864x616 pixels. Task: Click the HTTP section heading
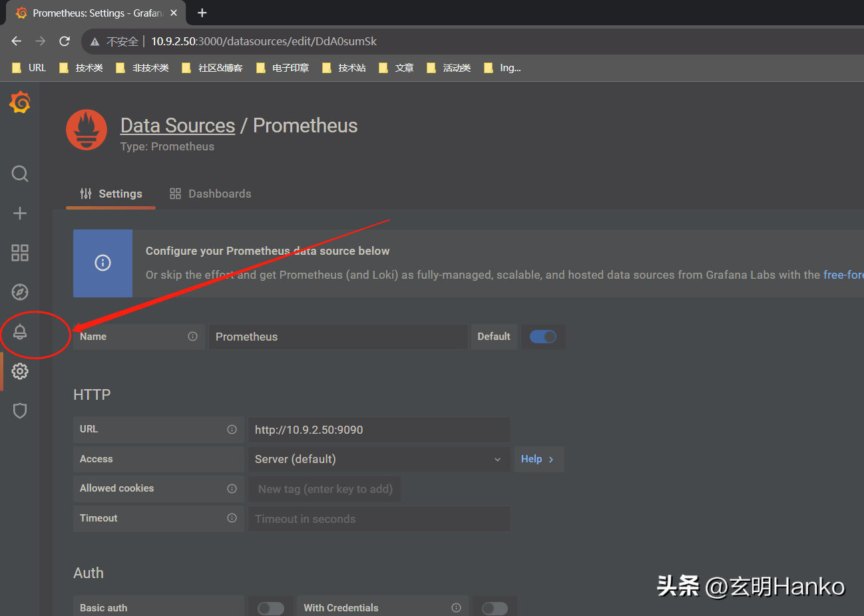pyautogui.click(x=92, y=394)
